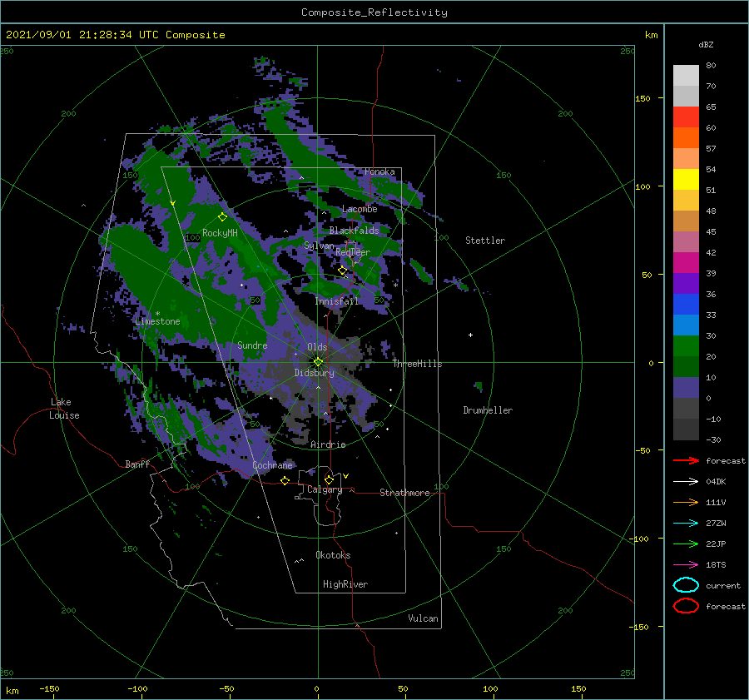Click the Olds label
This screenshot has height=700, width=749.
click(x=317, y=347)
